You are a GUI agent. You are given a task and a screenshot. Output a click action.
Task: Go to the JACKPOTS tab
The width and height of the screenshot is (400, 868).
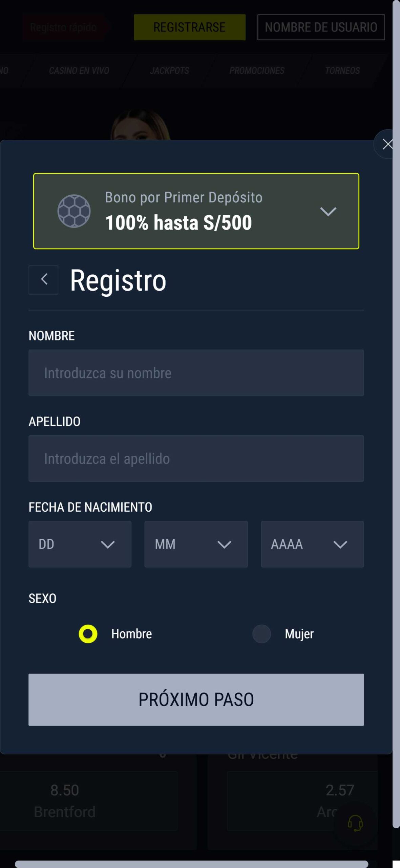coord(169,71)
